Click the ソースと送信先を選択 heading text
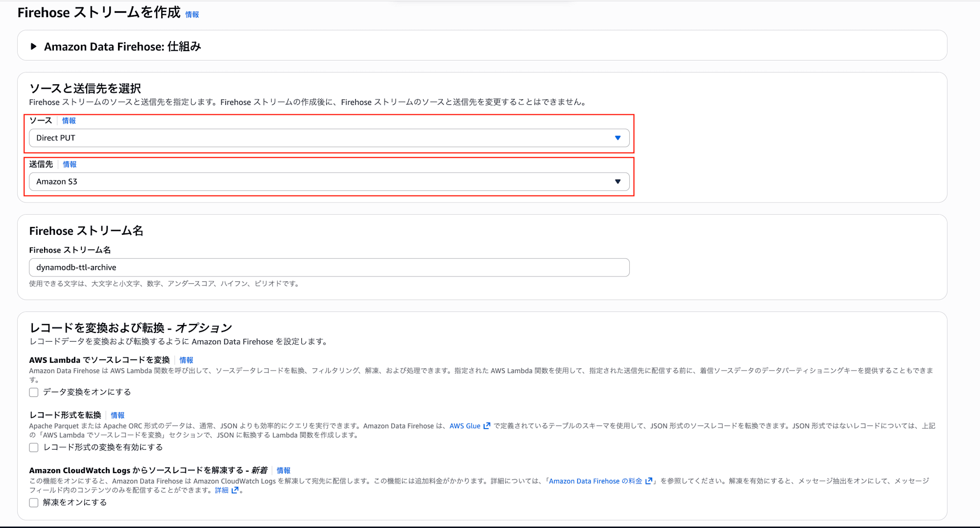The width and height of the screenshot is (980, 528). [85, 88]
